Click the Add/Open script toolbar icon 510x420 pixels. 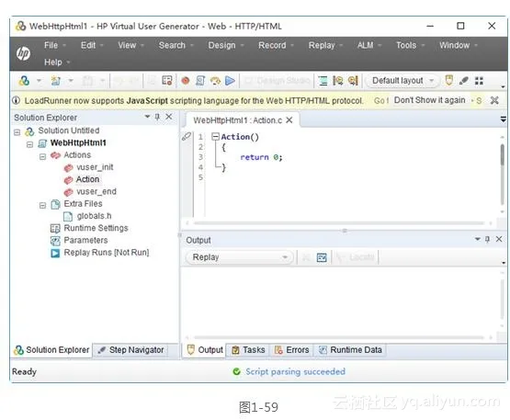[x=56, y=81]
